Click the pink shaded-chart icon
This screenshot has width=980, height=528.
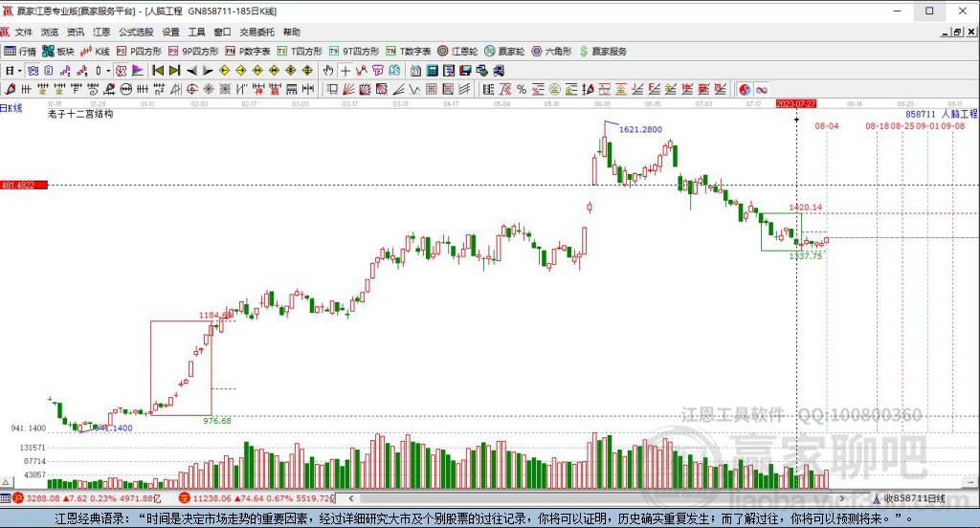click(x=138, y=71)
